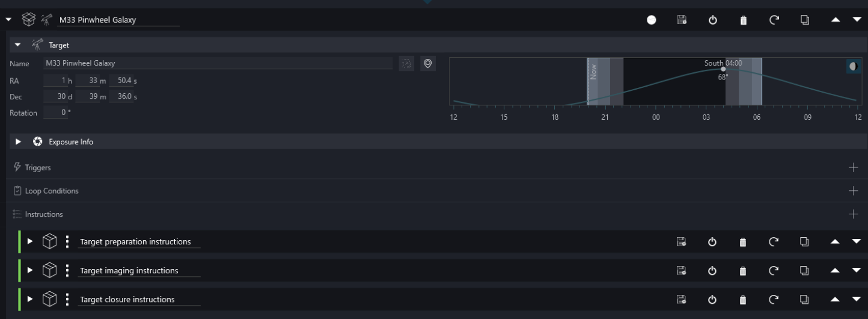Move Target preparation instructions down
The height and width of the screenshot is (319, 868).
857,242
